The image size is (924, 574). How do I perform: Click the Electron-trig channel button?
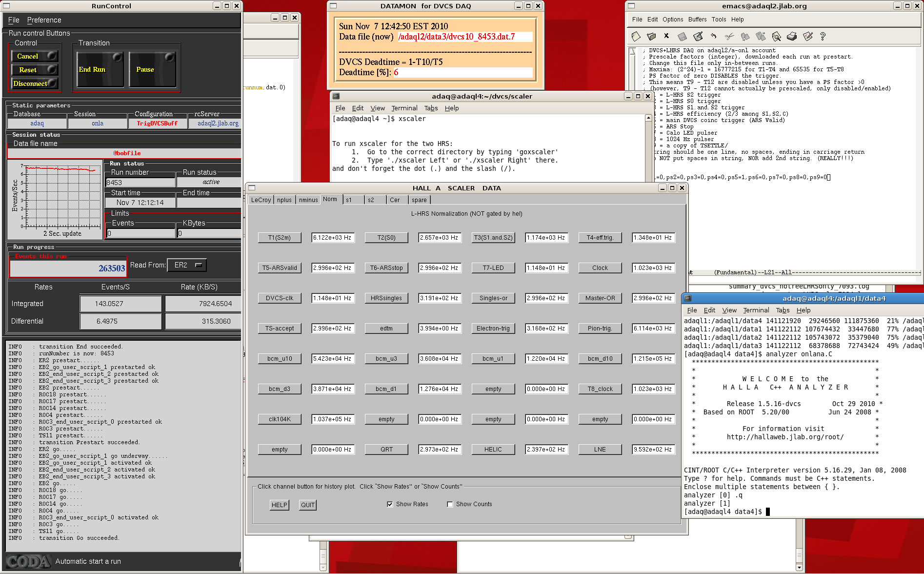tap(493, 328)
